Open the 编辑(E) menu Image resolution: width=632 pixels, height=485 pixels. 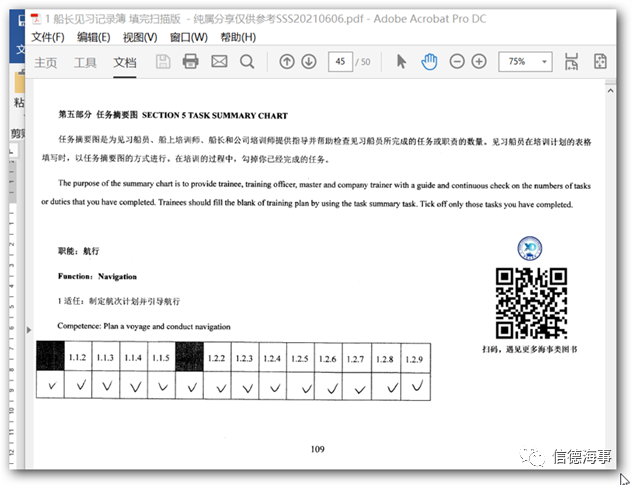tap(94, 37)
